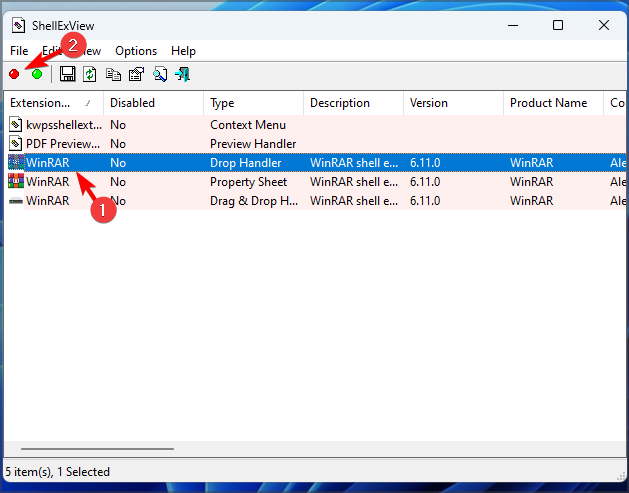This screenshot has height=493, width=629.
Task: Select the WinRAR Property Sheet row
Action: [315, 182]
